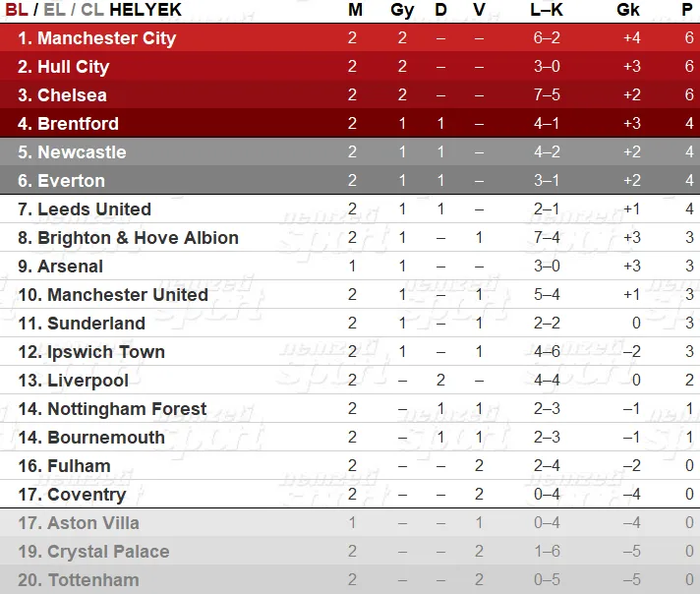
Task: Click the P points column header
Action: pyautogui.click(x=687, y=10)
